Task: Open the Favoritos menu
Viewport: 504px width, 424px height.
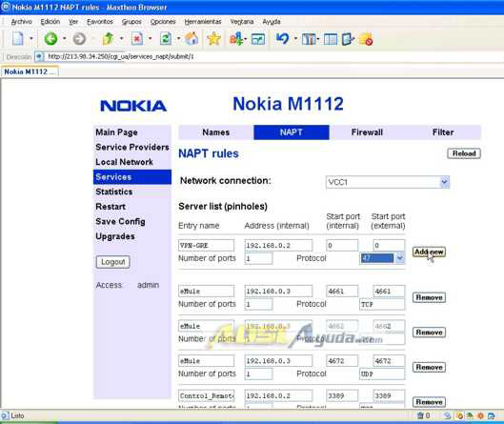Action: [100, 22]
